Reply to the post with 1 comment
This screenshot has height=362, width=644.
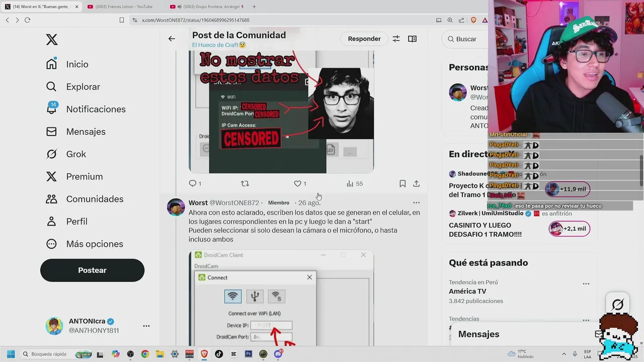pyautogui.click(x=195, y=184)
